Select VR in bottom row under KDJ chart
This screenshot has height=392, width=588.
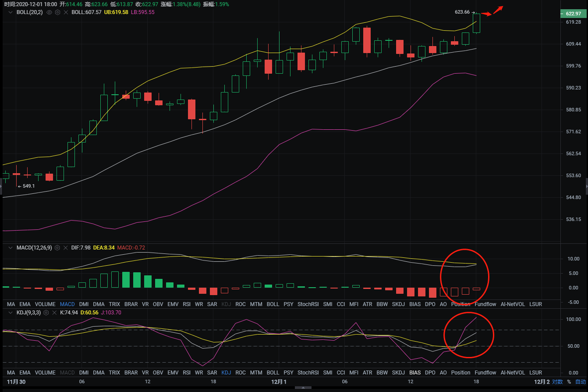click(145, 373)
